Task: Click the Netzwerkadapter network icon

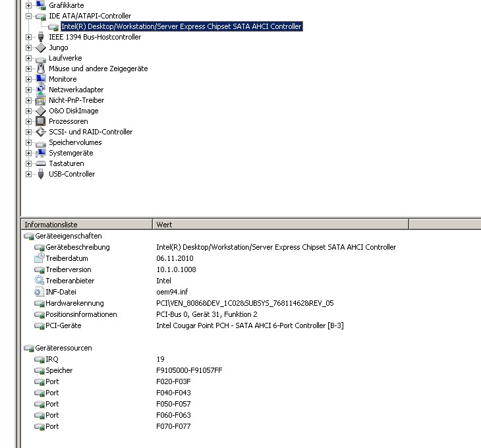Action: point(41,90)
